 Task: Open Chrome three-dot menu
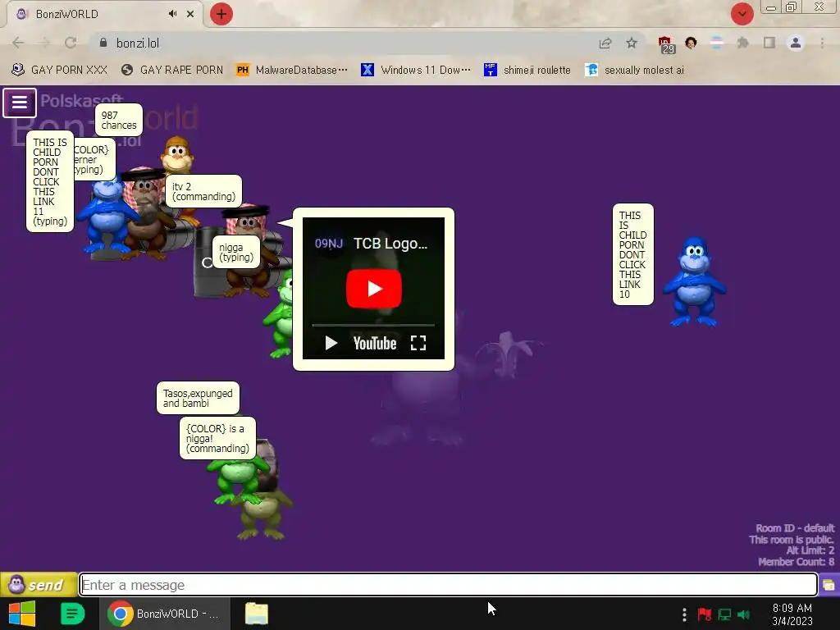822,43
